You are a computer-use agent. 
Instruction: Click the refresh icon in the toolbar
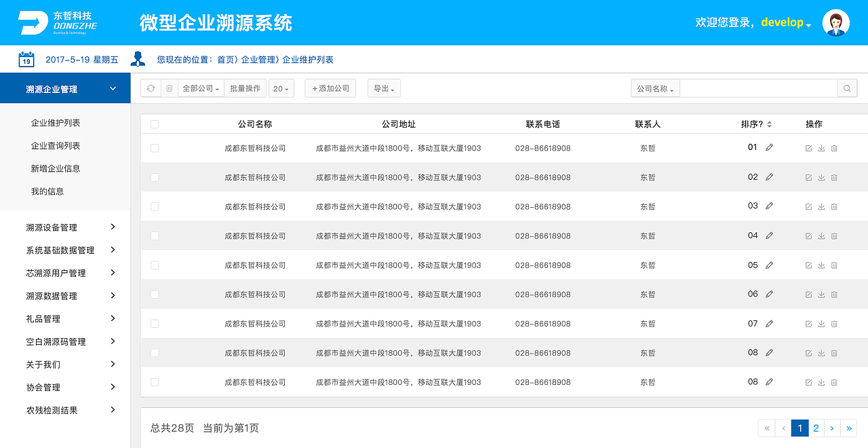point(151,88)
